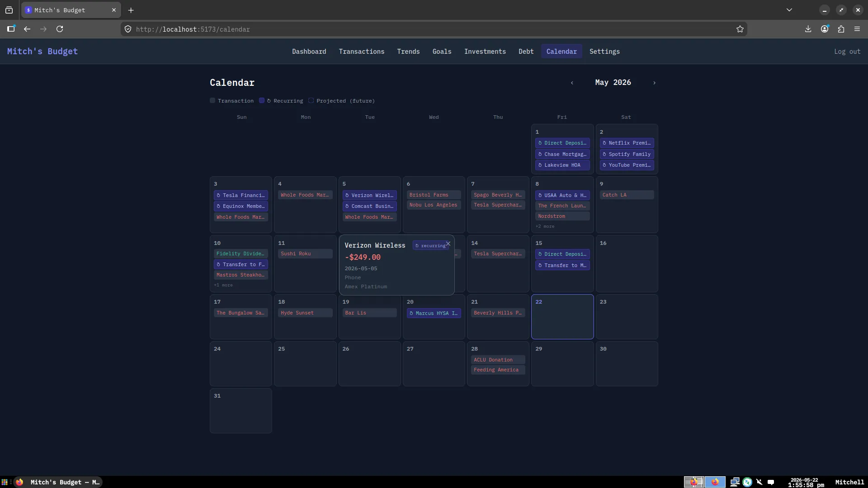This screenshot has width=868, height=488.
Task: Open the Settings tab
Action: [x=604, y=52]
